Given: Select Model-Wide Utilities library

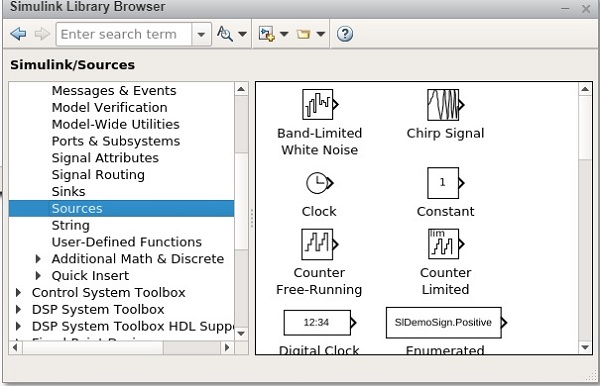Looking at the screenshot, I should coord(116,124).
